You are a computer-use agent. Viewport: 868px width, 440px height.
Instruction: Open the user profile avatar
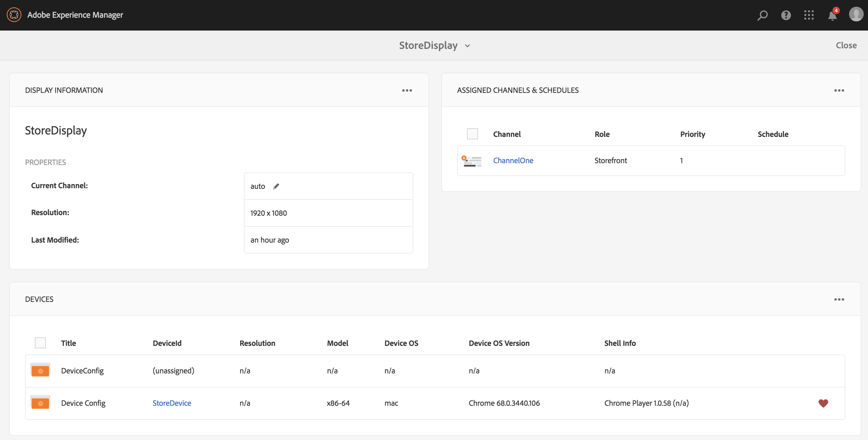click(x=855, y=15)
